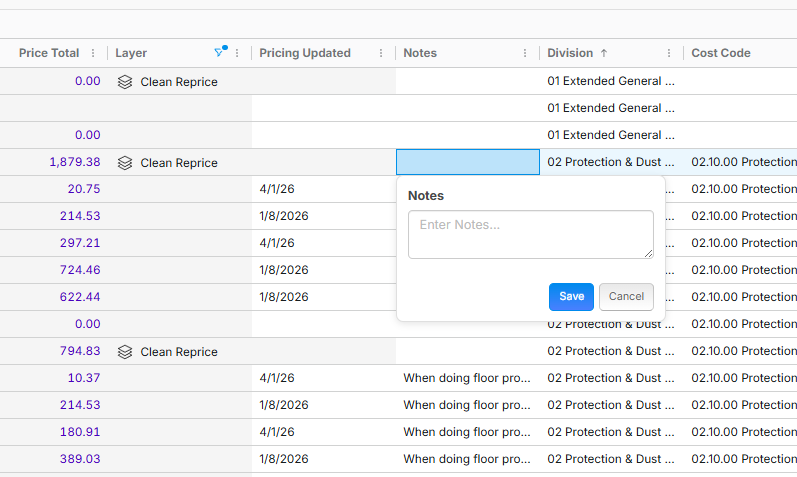
Task: Click the Cost Code column header
Action: [x=720, y=53]
